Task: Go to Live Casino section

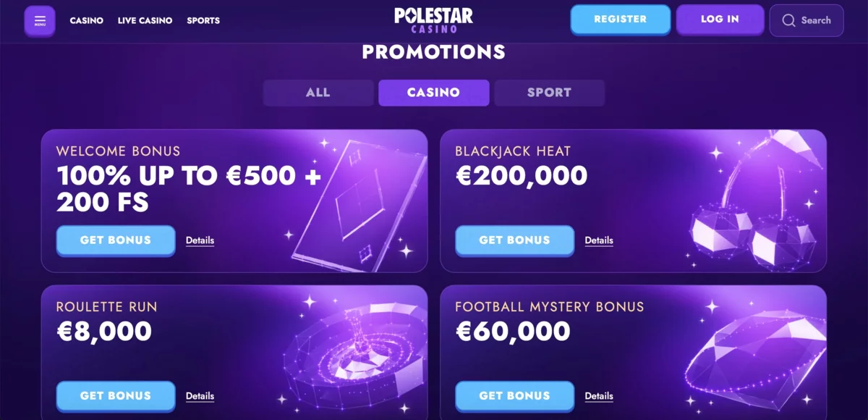Action: click(145, 20)
